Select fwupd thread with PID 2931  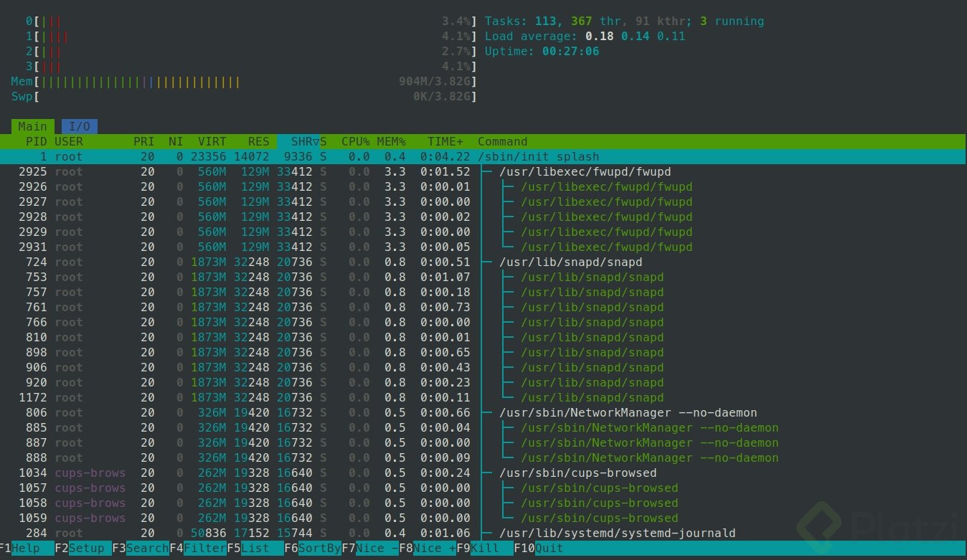coord(483,247)
